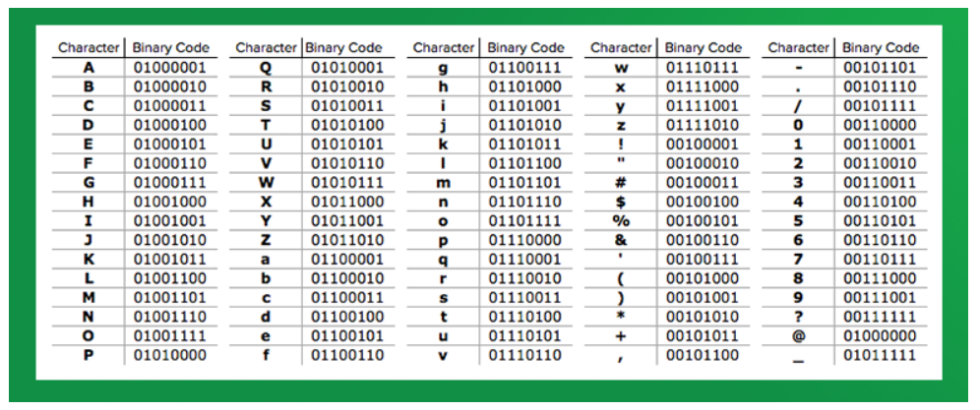The height and width of the screenshot is (410, 980).
Task: Select the lowercase 'x' character cell
Action: coord(621,88)
